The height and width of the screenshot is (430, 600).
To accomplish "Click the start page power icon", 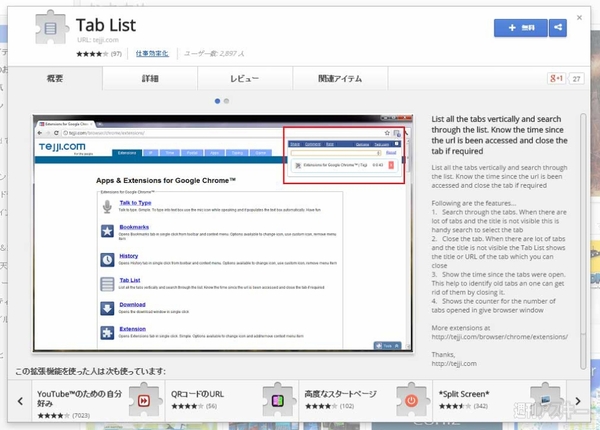I will [x=411, y=401].
